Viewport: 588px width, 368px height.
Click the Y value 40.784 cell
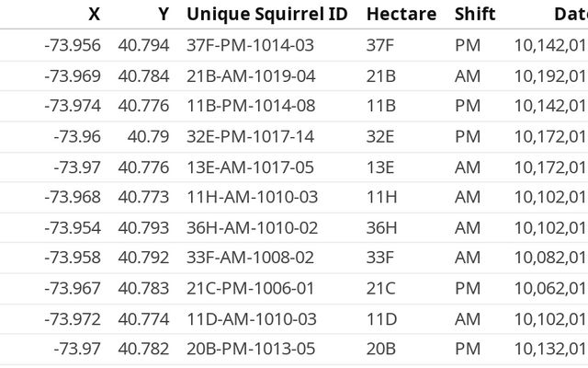[x=144, y=75]
